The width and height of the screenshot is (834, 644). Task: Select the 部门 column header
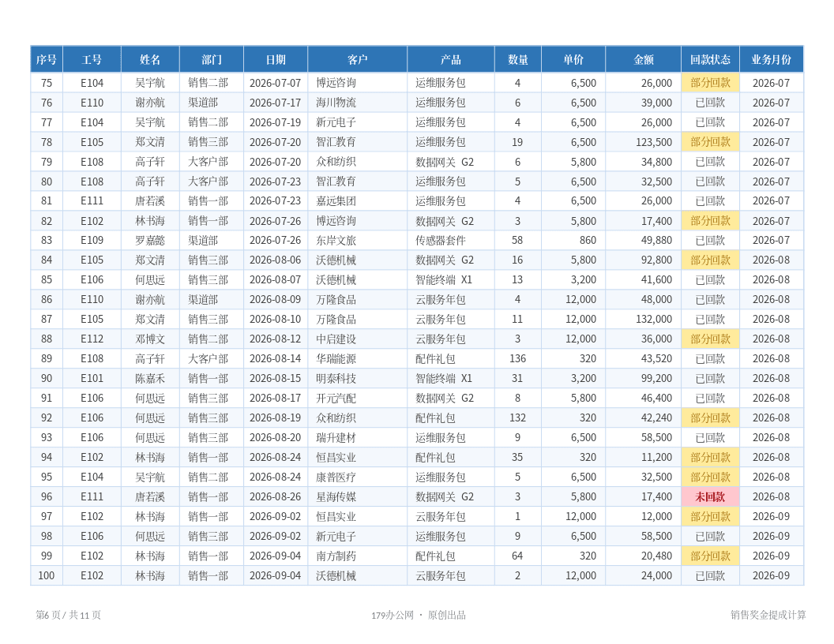point(212,59)
